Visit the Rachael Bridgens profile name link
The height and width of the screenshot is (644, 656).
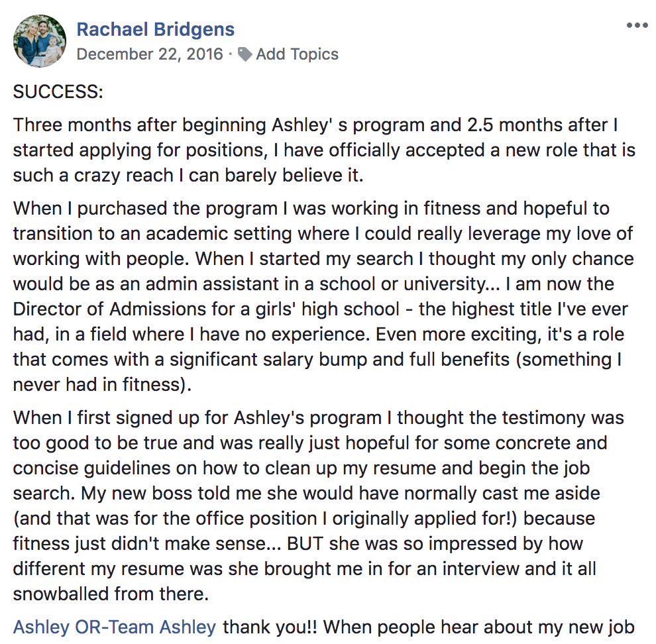pyautogui.click(x=156, y=29)
